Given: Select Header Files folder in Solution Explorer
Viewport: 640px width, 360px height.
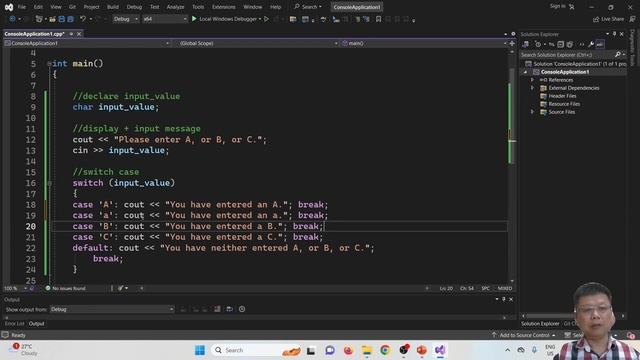Looking at the screenshot, I should [x=562, y=96].
